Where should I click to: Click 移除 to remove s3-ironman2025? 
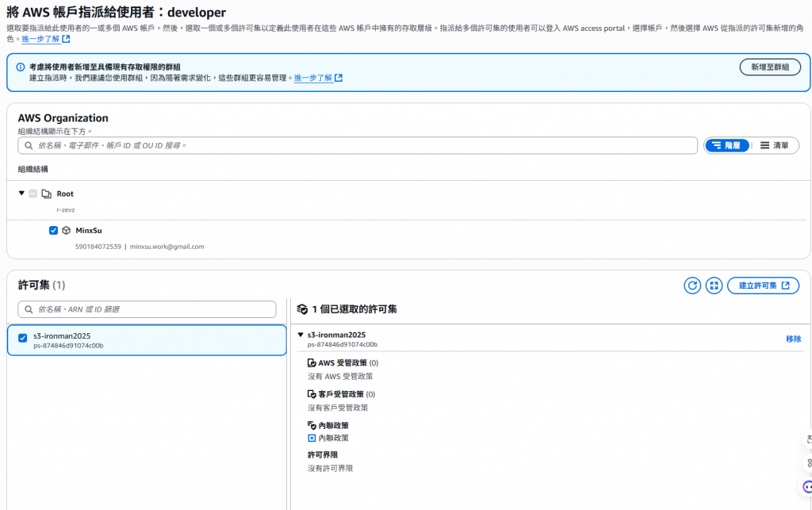point(793,339)
